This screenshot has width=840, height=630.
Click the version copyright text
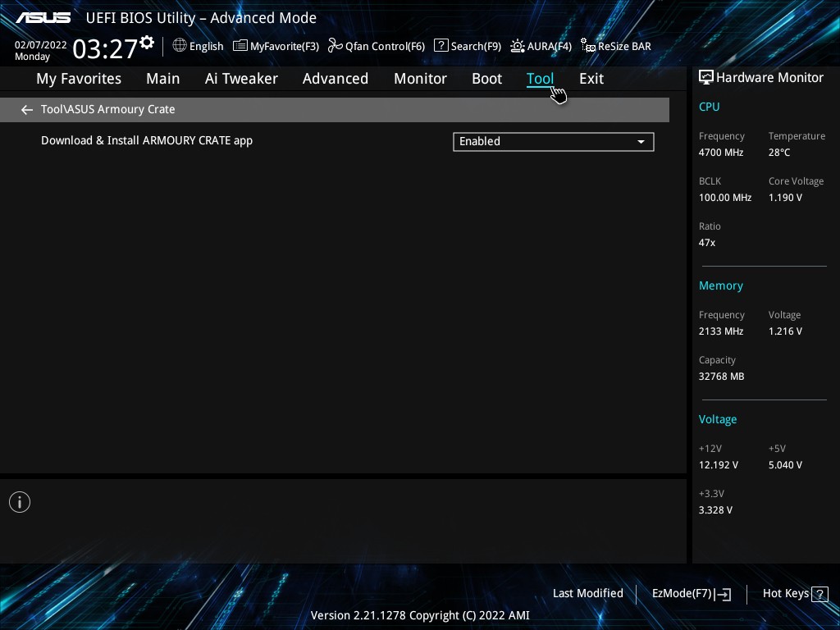pos(420,615)
